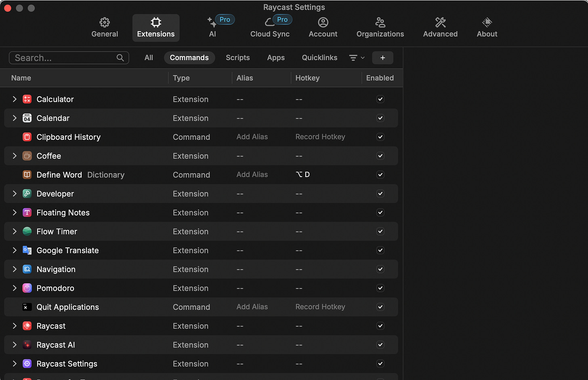Add Alias for Define Word
Image resolution: width=588 pixels, height=380 pixels.
point(252,175)
